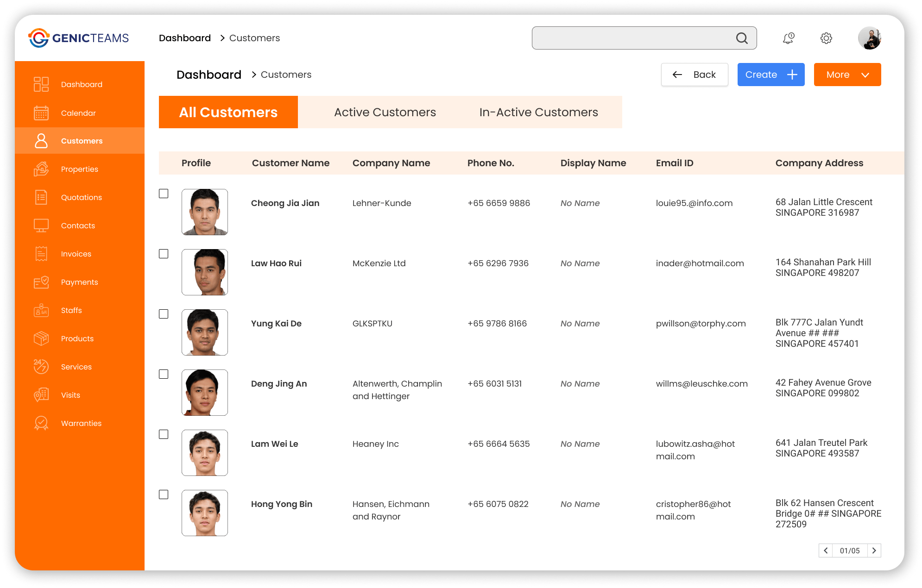922x588 pixels.
Task: Go to previous page with left chevron
Action: pyautogui.click(x=826, y=550)
